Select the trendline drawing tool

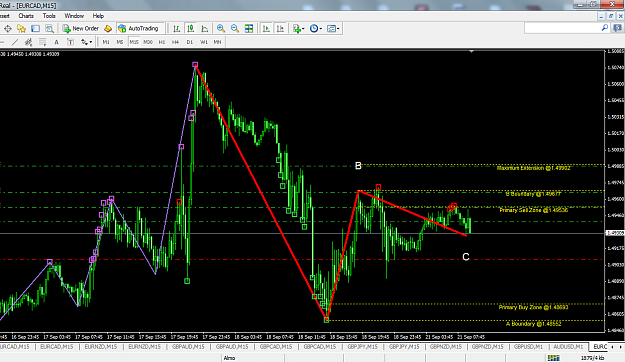(15, 42)
